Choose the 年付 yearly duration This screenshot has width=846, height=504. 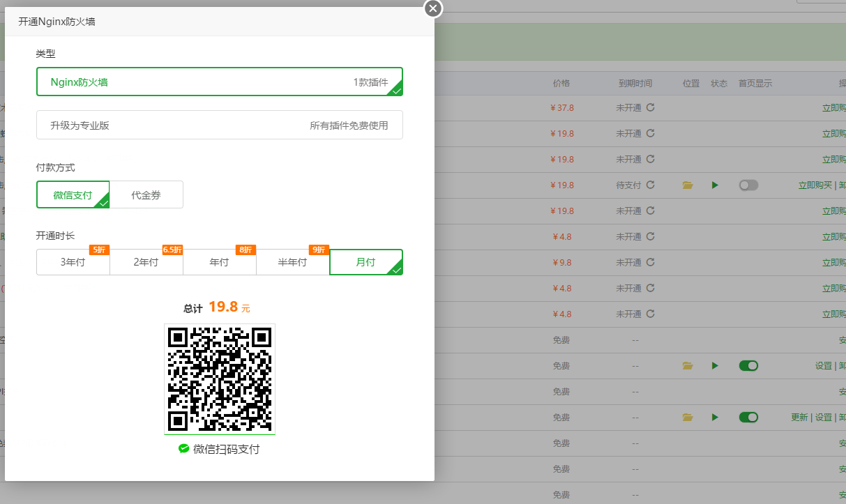(x=220, y=262)
